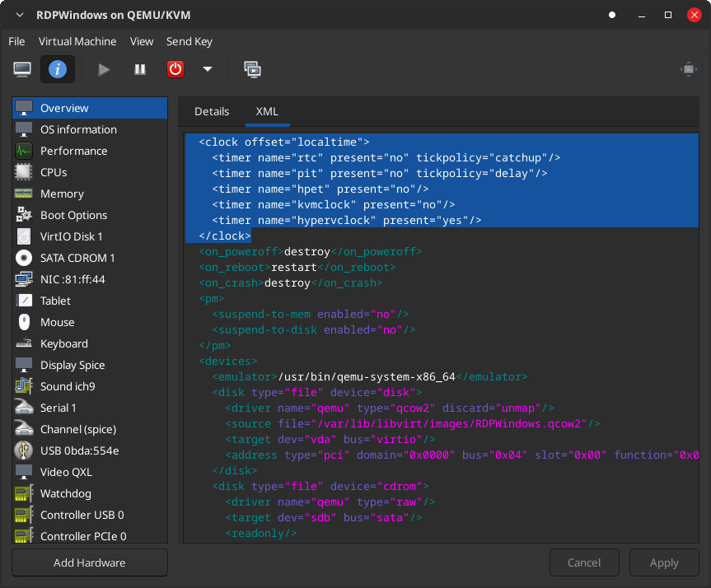Select the XML tab

(267, 111)
